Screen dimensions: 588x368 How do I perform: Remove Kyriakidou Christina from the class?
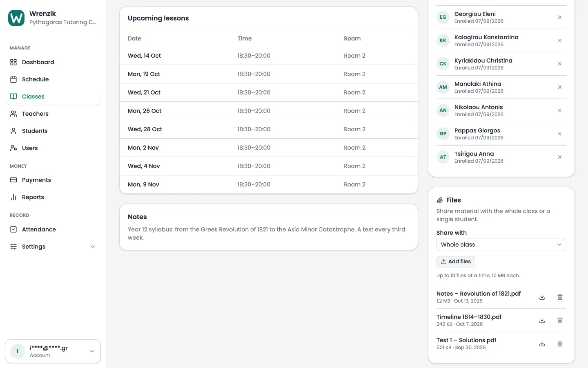pyautogui.click(x=560, y=64)
